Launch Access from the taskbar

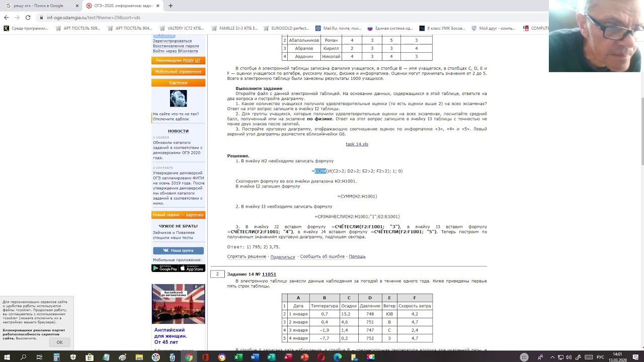[x=288, y=357]
